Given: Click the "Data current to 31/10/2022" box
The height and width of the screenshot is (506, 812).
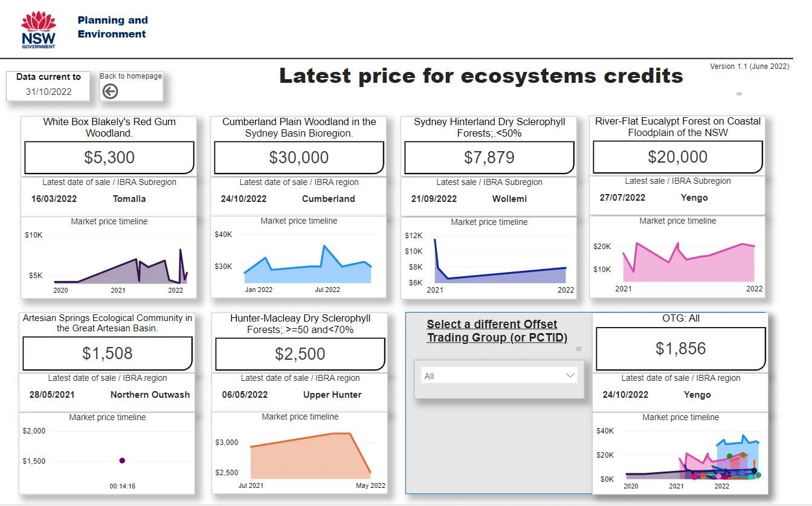Looking at the screenshot, I should (x=48, y=85).
